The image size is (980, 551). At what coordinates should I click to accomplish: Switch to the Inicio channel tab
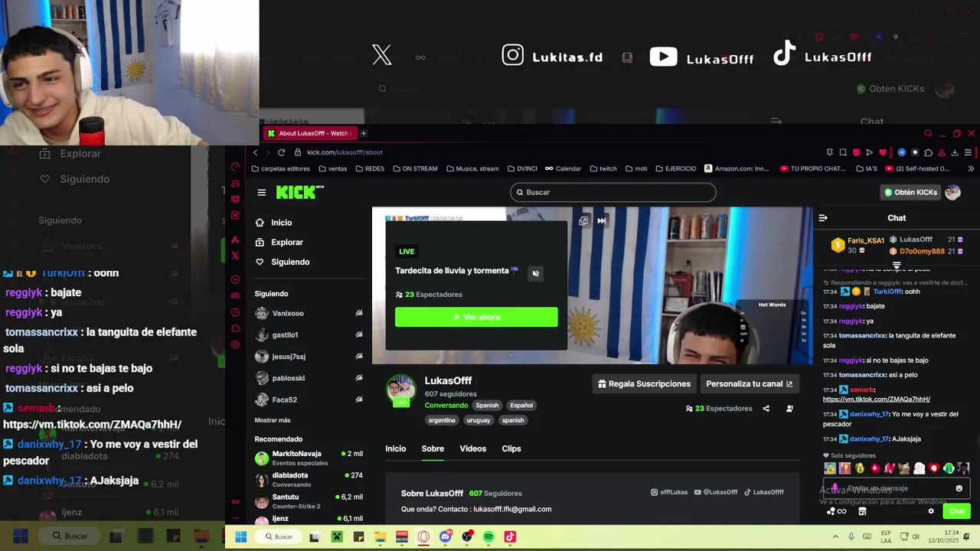coord(396,448)
